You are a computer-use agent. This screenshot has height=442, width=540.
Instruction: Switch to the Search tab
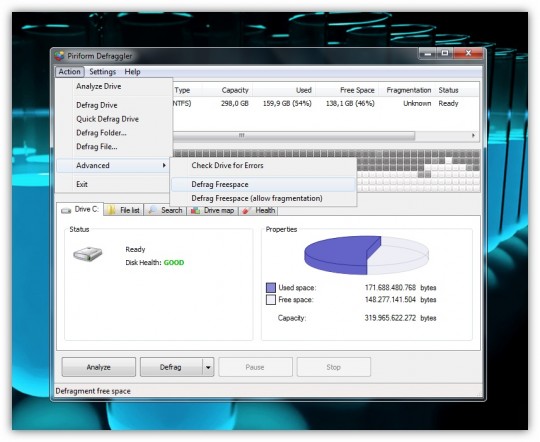point(165,210)
